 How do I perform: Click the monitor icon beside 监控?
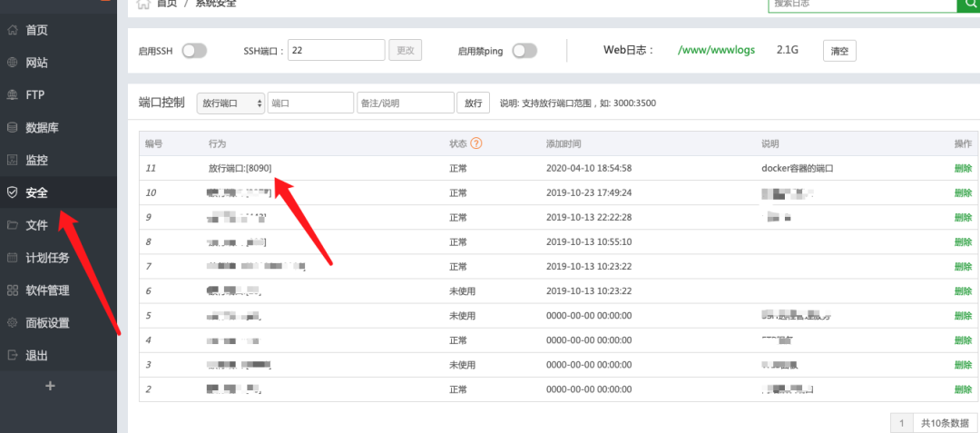12,161
